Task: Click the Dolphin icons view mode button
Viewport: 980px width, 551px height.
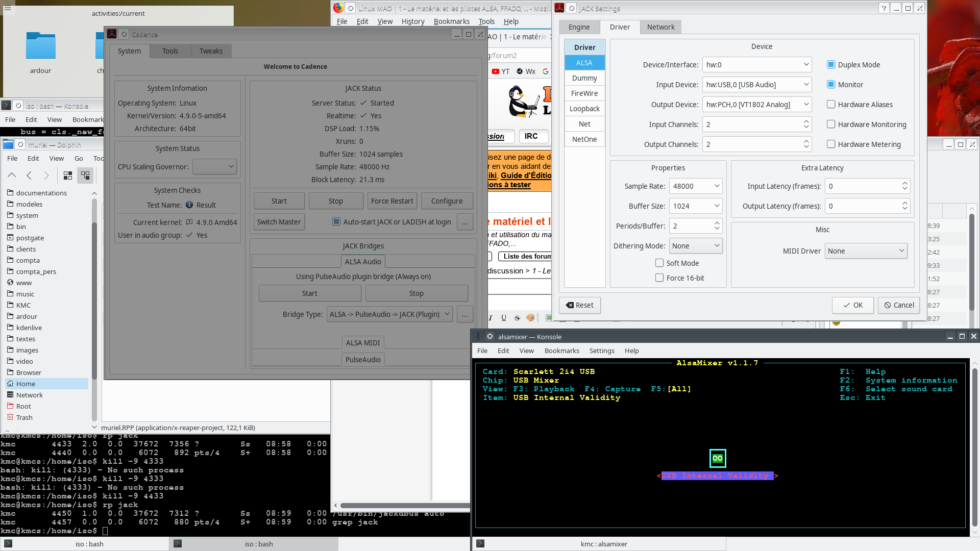Action: (x=67, y=176)
